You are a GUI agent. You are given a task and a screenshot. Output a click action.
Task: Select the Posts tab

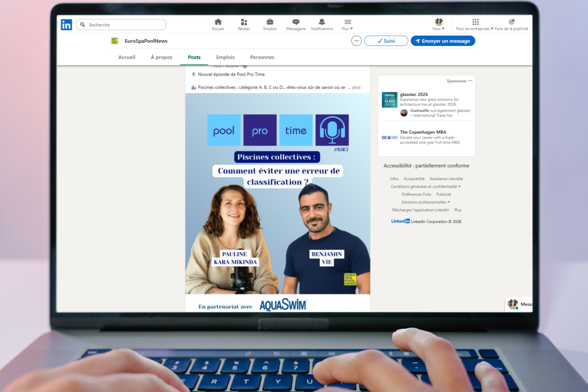pyautogui.click(x=194, y=57)
